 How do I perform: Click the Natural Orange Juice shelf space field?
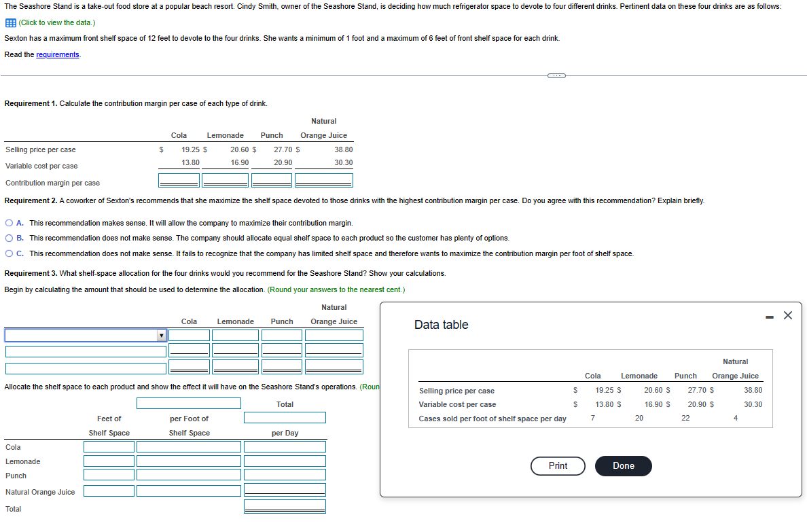click(109, 490)
